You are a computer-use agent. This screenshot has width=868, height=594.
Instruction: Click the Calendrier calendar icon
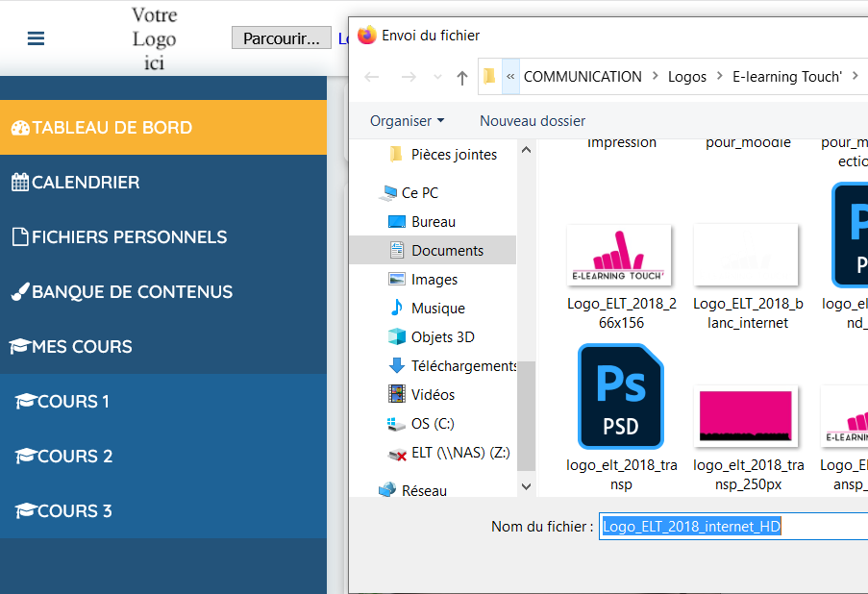[20, 182]
